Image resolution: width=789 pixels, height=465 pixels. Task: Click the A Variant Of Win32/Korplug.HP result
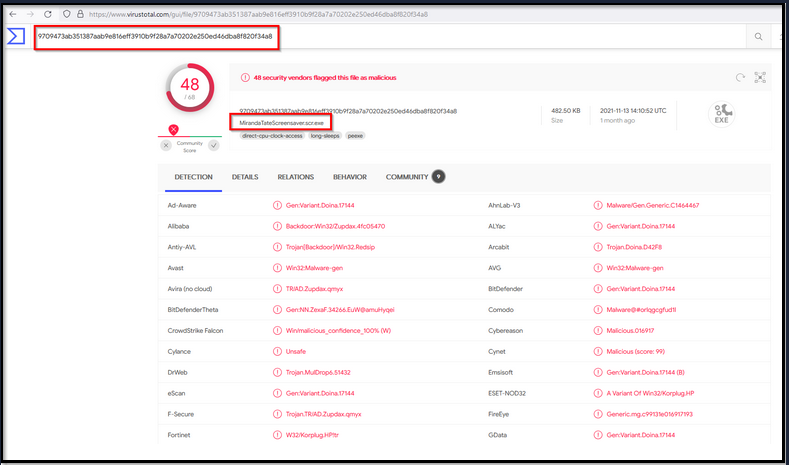click(x=650, y=393)
